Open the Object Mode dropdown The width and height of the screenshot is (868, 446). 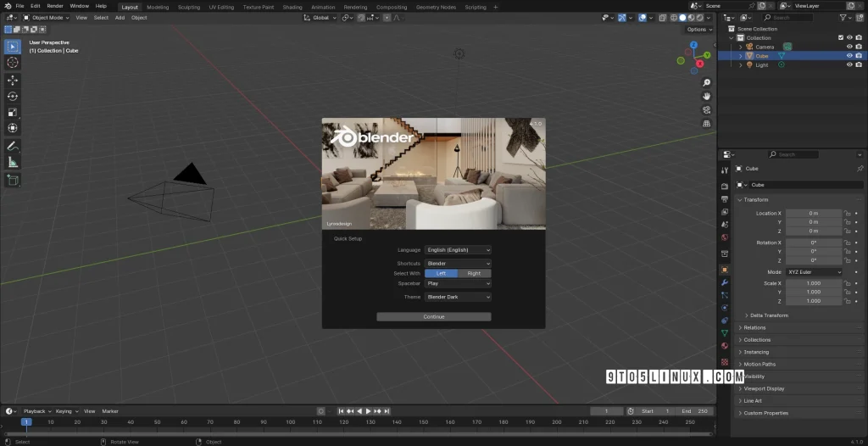[46, 18]
